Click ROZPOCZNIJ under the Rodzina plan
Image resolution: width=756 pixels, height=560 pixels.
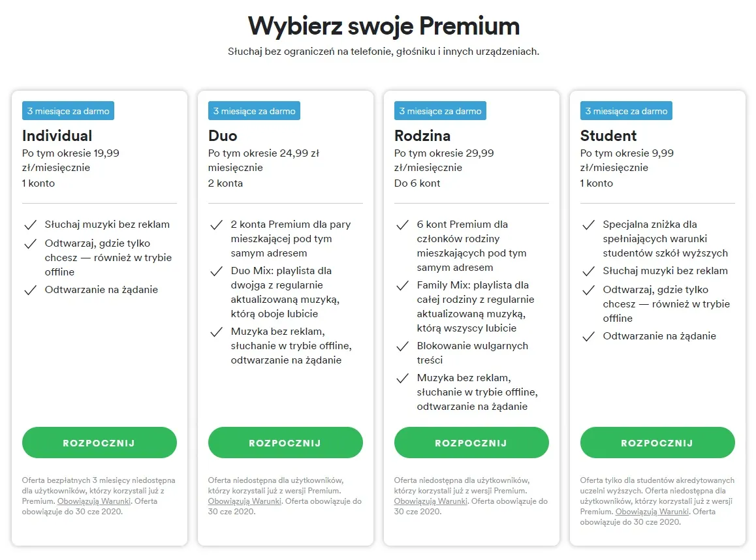471,443
